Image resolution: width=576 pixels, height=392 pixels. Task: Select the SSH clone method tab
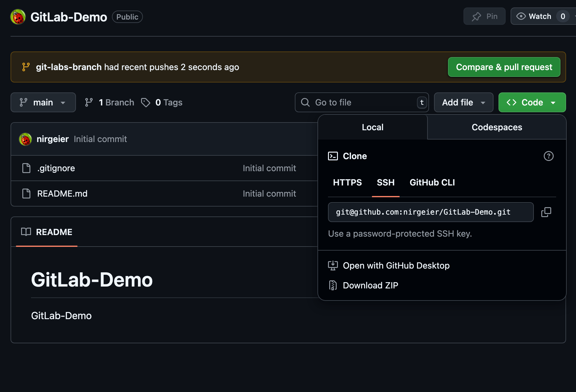tap(386, 182)
